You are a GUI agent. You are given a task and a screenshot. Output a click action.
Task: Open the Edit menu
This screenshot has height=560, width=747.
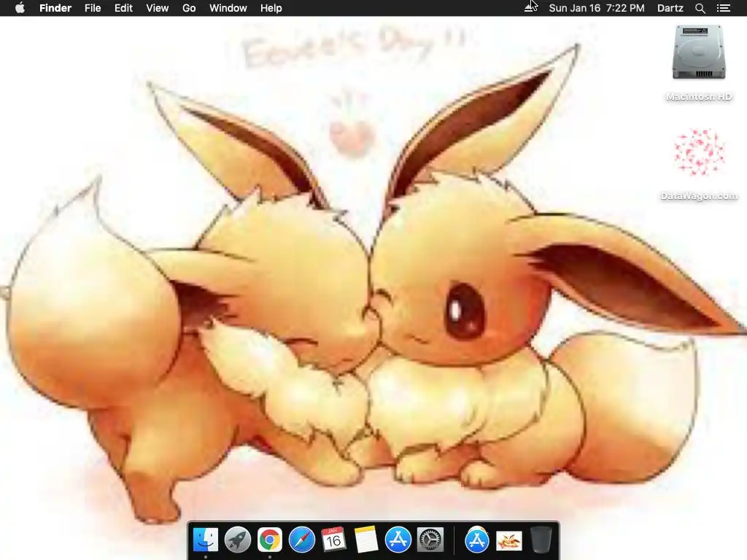pos(123,8)
